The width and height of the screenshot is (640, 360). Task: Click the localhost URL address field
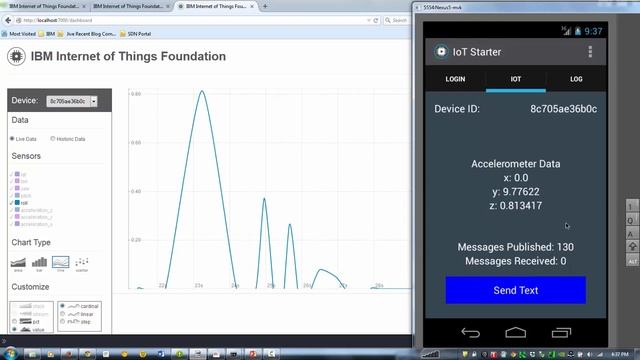coord(191,20)
